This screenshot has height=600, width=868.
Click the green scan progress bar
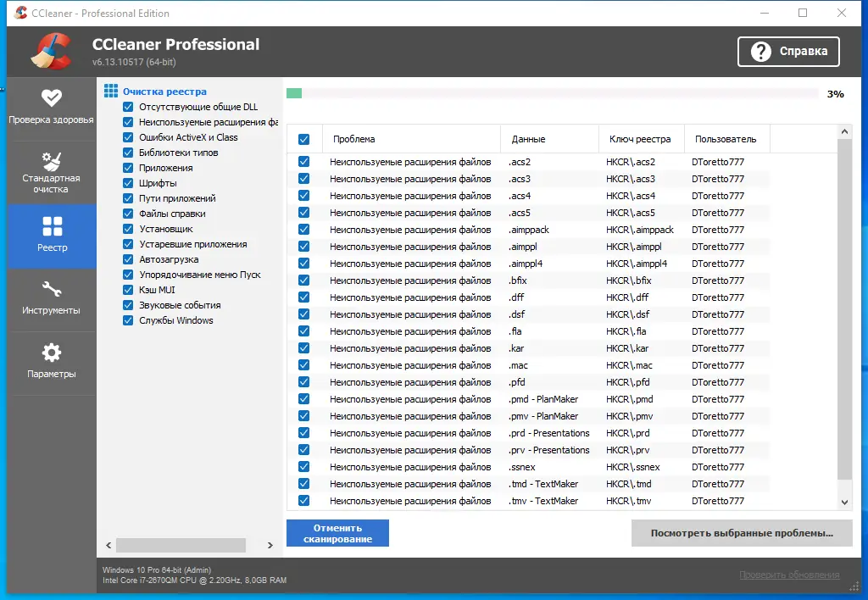293,93
